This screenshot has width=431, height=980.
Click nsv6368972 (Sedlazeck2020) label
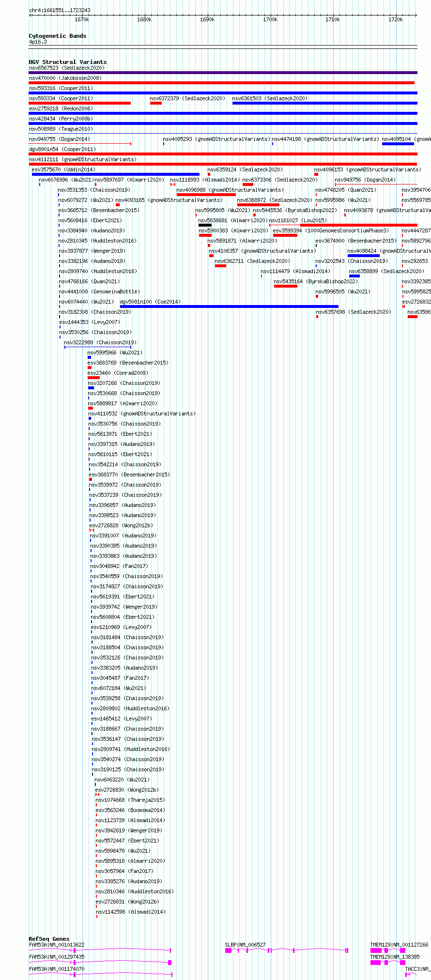point(275,200)
